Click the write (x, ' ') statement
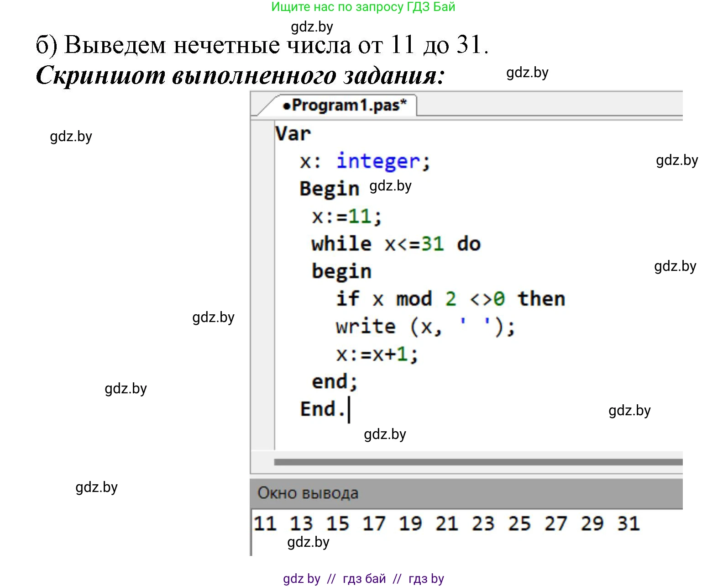The width and height of the screenshot is (728, 587). pos(425,327)
